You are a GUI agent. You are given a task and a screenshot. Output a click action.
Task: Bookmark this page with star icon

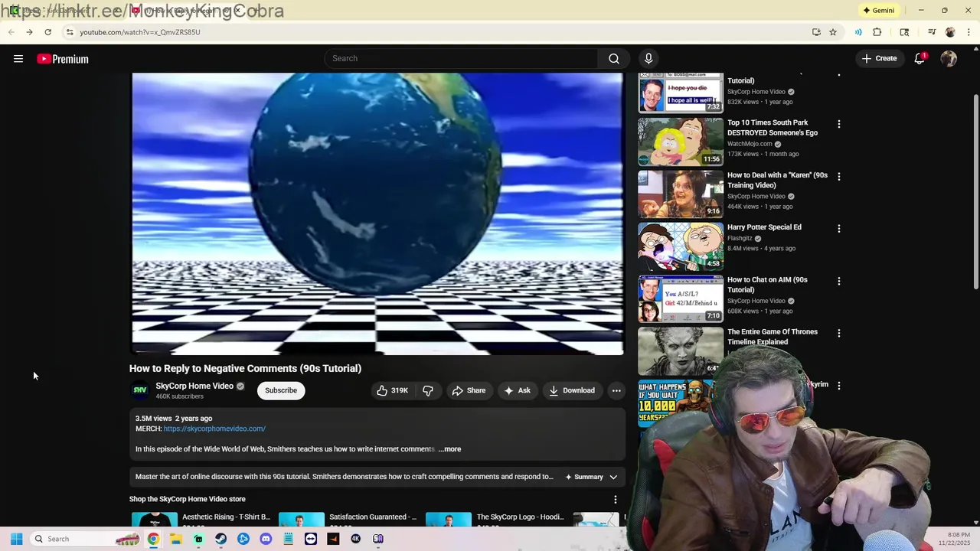pyautogui.click(x=833, y=32)
